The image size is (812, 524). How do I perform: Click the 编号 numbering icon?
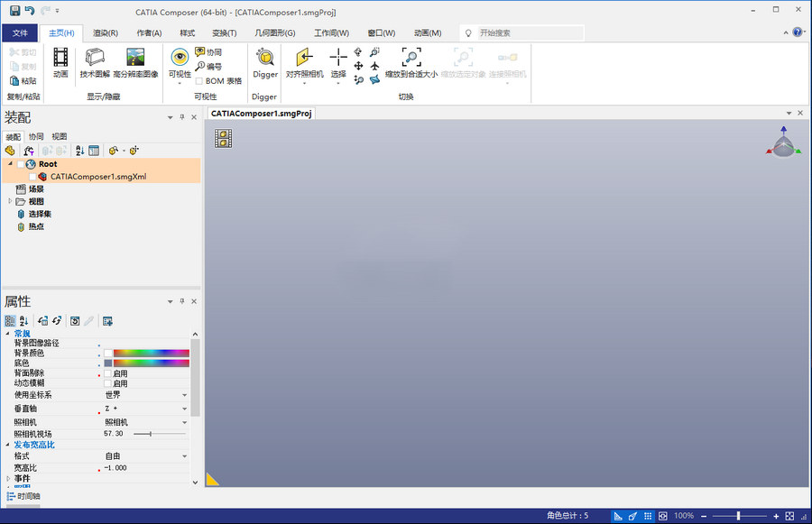click(x=200, y=66)
